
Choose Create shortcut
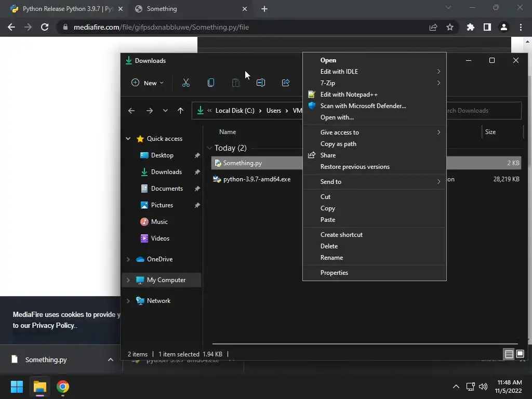[374, 235]
